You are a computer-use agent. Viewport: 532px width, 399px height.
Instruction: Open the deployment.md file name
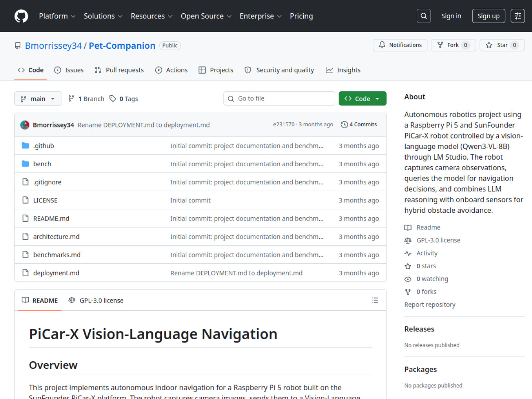56,273
